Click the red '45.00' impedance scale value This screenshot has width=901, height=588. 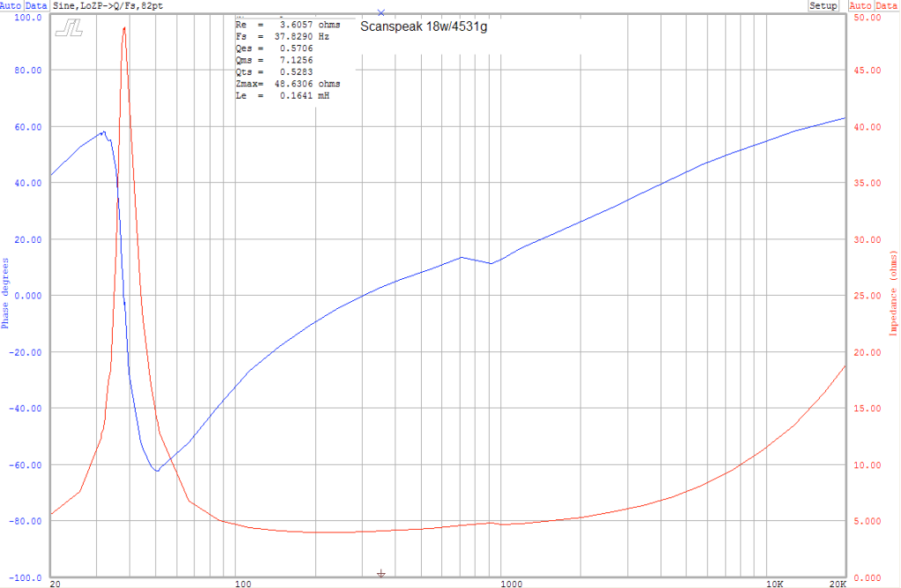pos(868,70)
